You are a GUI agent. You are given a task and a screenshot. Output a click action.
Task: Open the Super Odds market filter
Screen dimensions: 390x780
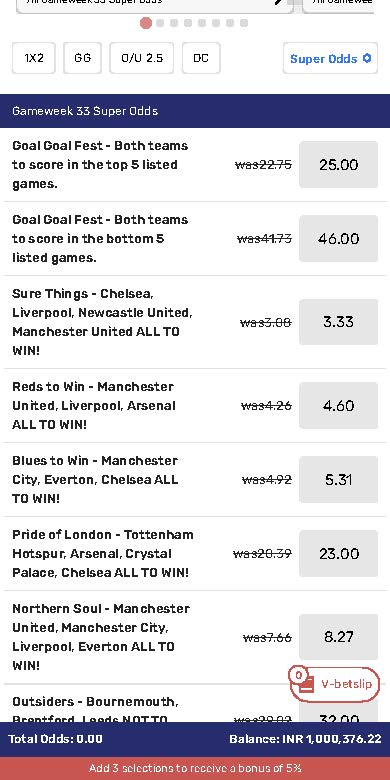tap(330, 58)
